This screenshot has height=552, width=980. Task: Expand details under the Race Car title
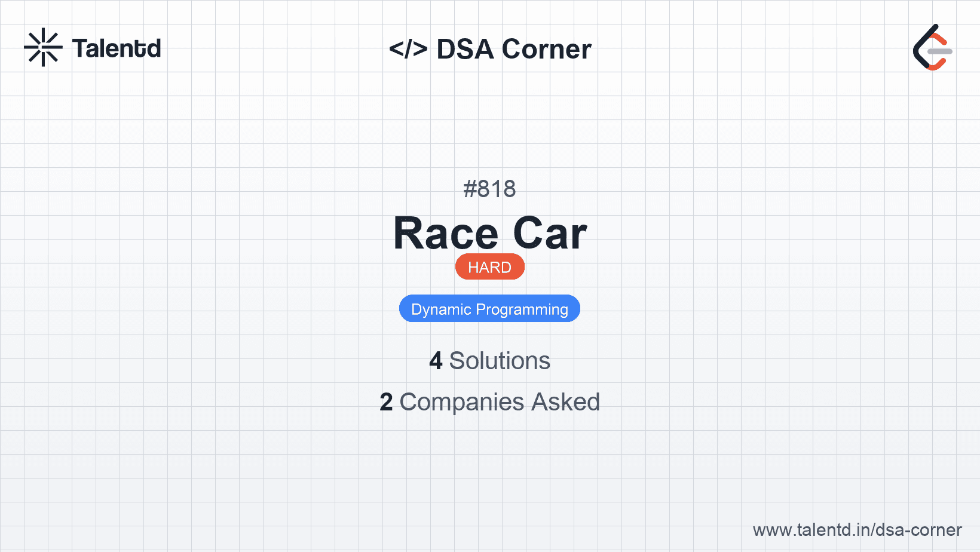[490, 233]
